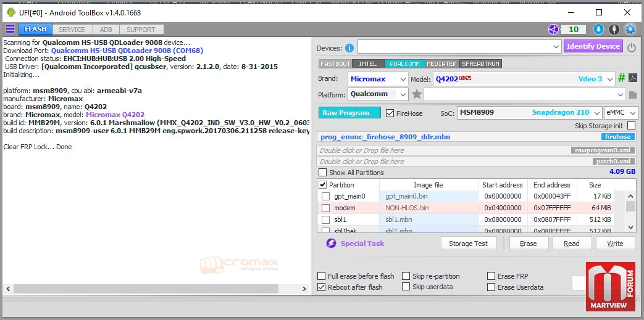Toggle the Partition header select-all checkbox

point(323,185)
